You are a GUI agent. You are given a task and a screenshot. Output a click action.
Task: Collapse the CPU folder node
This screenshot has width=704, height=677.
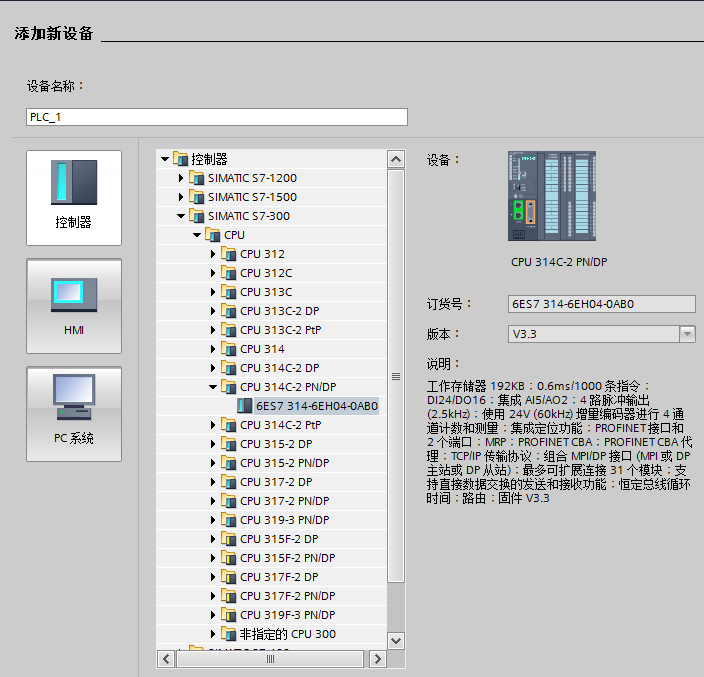pos(197,235)
